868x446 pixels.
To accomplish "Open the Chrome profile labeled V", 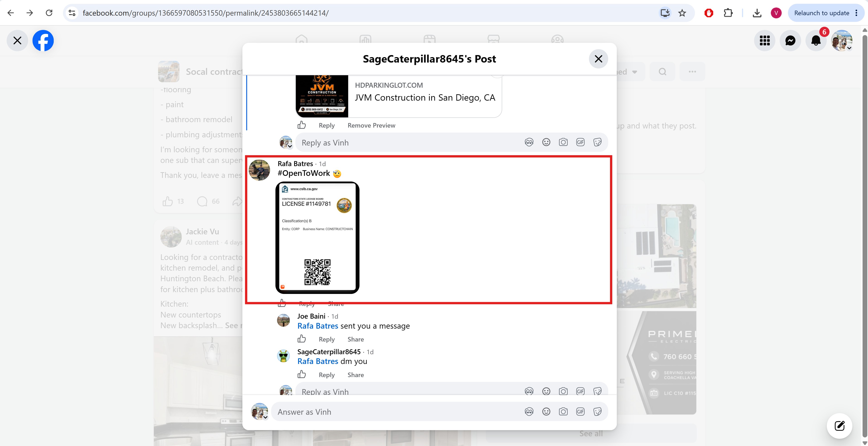I will click(776, 13).
